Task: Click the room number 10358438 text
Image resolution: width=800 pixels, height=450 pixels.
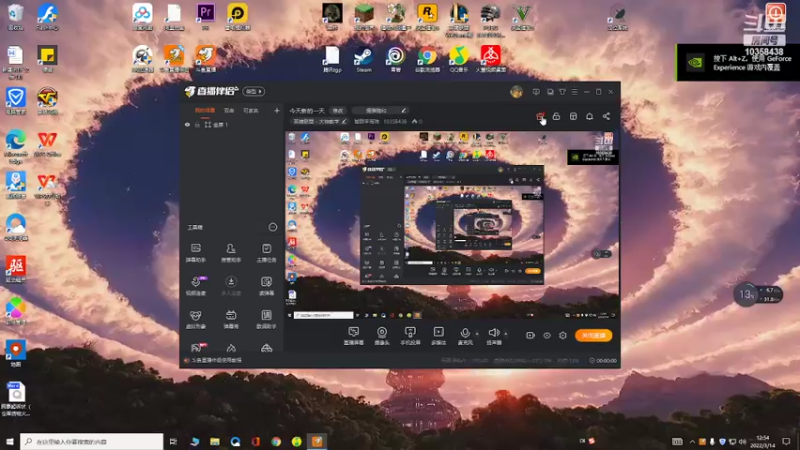Action: pyautogui.click(x=395, y=121)
